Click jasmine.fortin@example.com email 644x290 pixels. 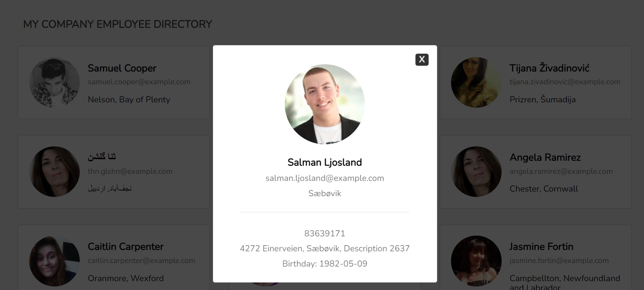tap(559, 261)
